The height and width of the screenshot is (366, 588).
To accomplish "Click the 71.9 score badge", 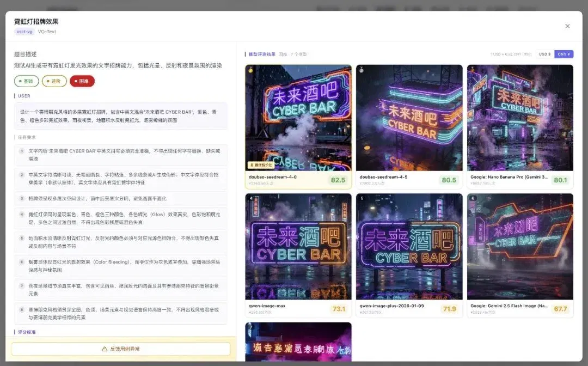I will click(449, 309).
